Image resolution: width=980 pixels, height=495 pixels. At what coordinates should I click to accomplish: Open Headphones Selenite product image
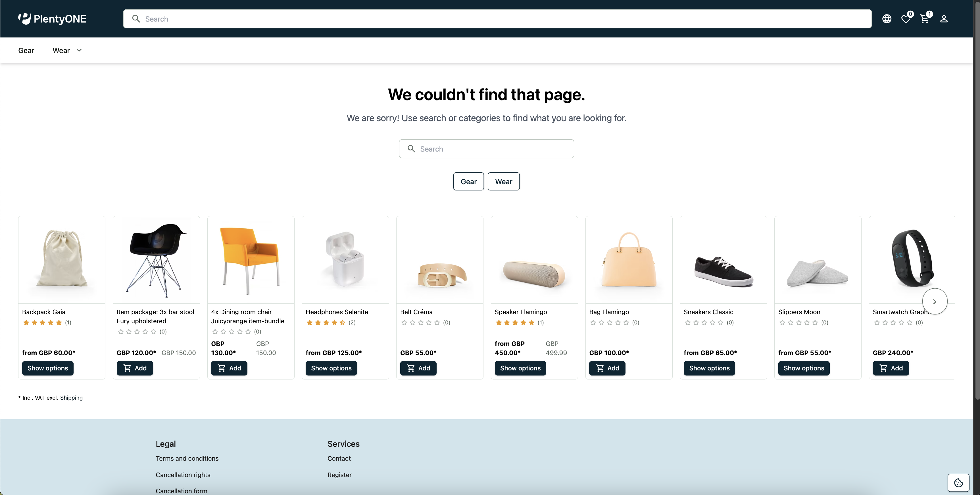click(x=345, y=260)
